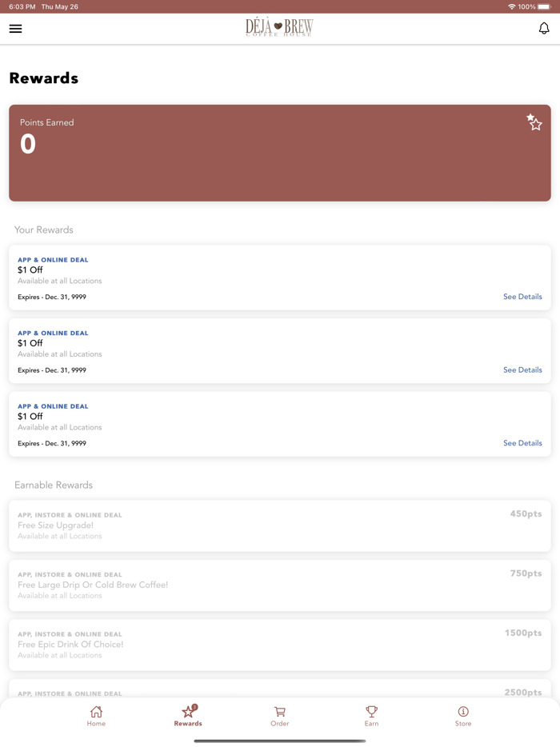Viewport: 560px width, 747px height.
Task: Tap the Wi-Fi status icon
Action: pos(511,6)
